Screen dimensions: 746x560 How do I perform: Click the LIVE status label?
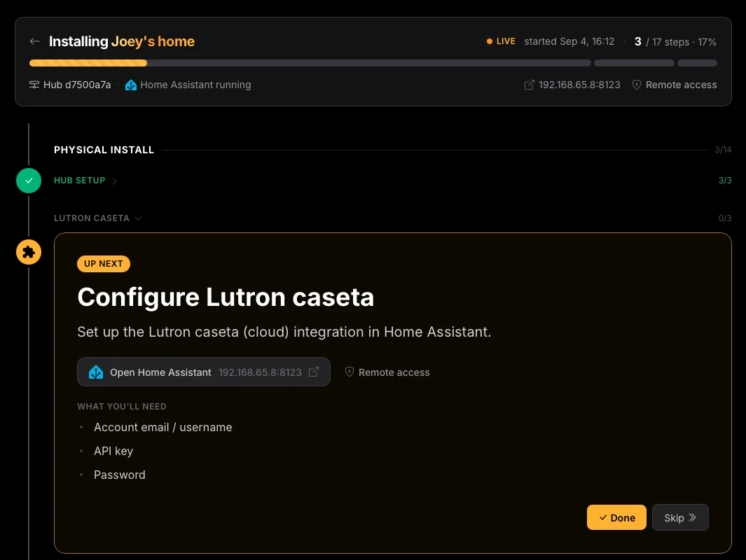pos(506,41)
